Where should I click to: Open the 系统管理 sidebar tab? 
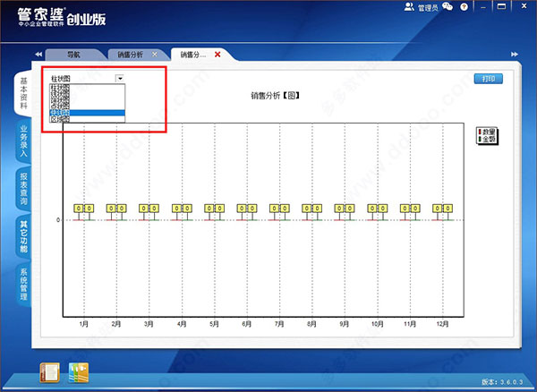[23, 284]
